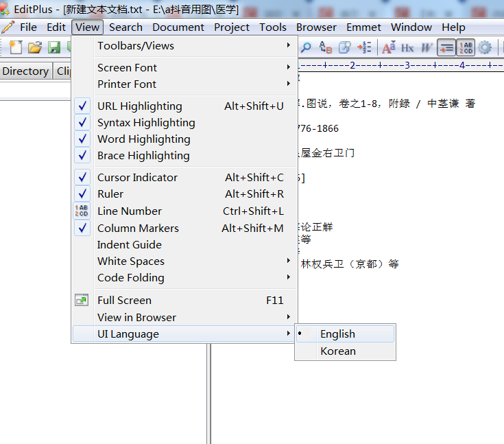
Task: Click the Hex viewer Hx icon
Action: pyautogui.click(x=407, y=47)
